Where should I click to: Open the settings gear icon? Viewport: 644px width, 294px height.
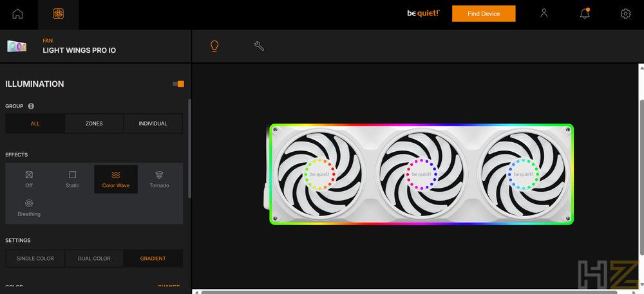625,14
